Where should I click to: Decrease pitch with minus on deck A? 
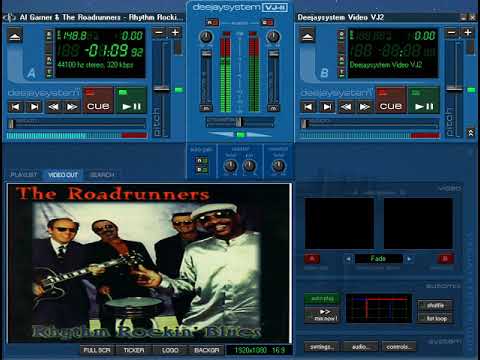[x=159, y=33]
